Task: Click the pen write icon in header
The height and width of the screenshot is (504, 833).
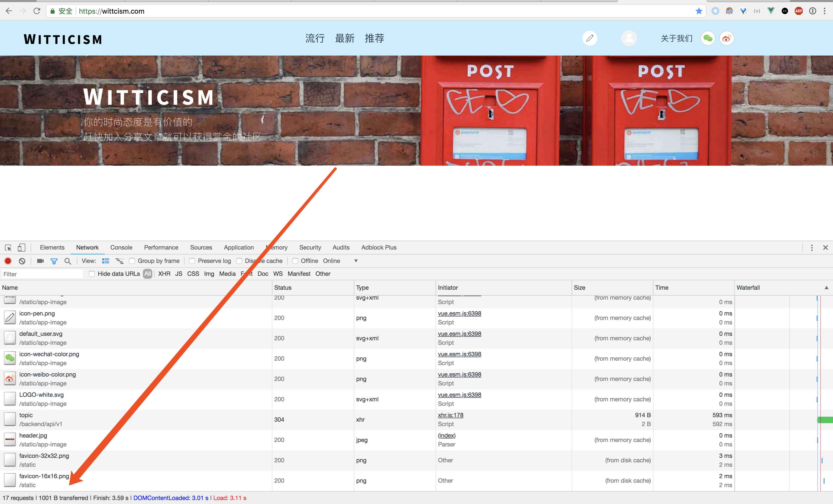Action: (590, 38)
